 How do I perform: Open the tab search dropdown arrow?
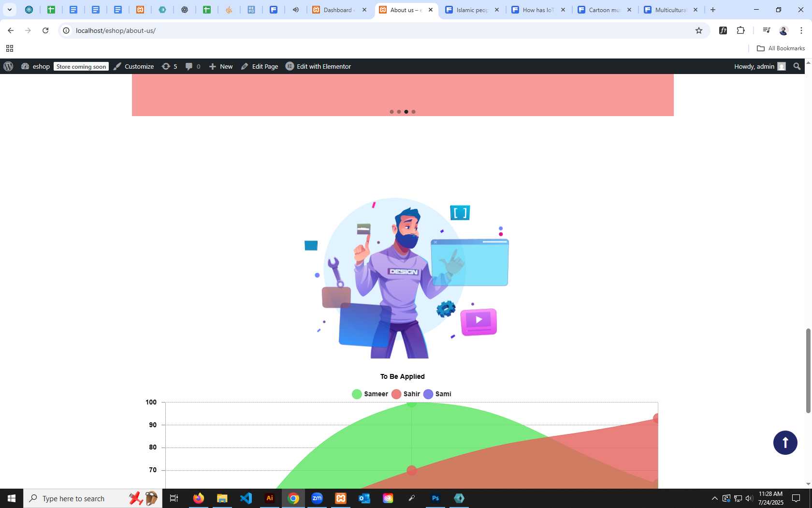click(10, 10)
